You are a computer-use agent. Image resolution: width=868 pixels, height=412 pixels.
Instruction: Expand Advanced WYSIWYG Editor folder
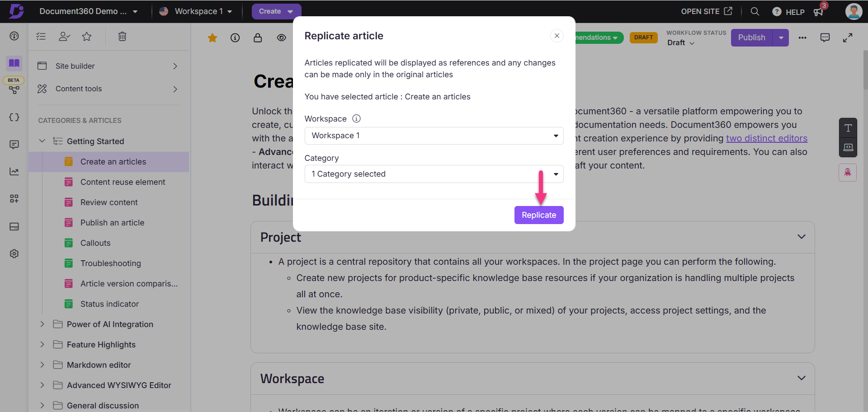coord(42,385)
